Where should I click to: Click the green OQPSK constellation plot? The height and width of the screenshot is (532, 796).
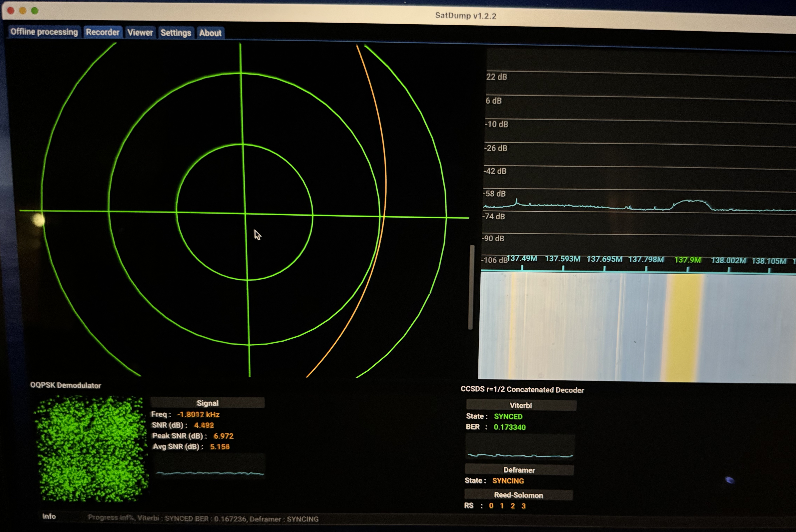click(92, 449)
